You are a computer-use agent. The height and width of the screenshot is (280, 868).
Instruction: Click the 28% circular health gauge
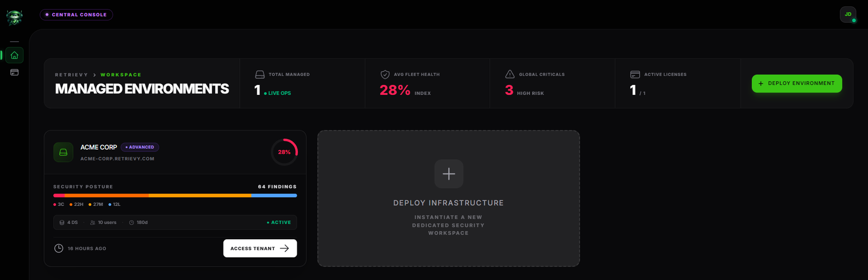click(x=284, y=152)
